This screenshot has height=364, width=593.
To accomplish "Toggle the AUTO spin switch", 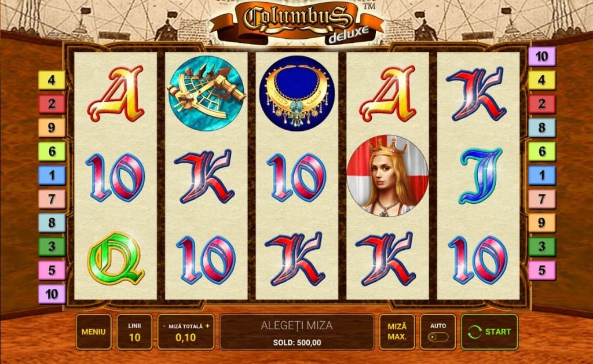I will (438, 337).
